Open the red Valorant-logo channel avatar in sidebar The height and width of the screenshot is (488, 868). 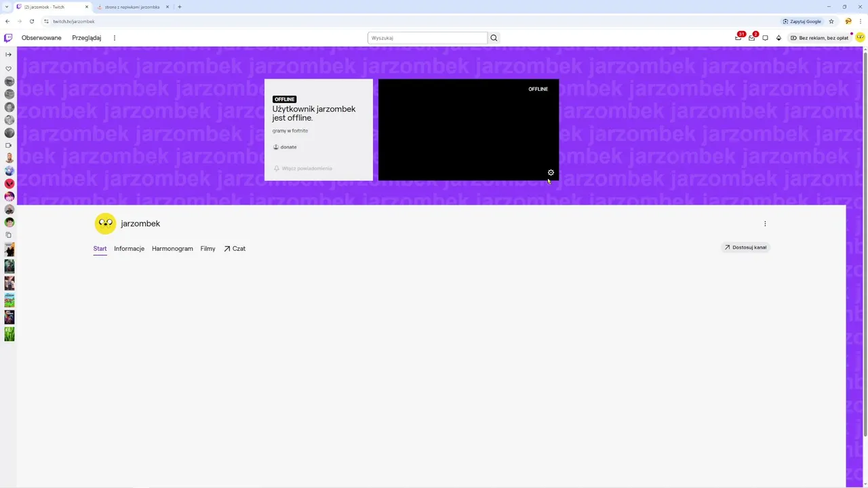[9, 184]
